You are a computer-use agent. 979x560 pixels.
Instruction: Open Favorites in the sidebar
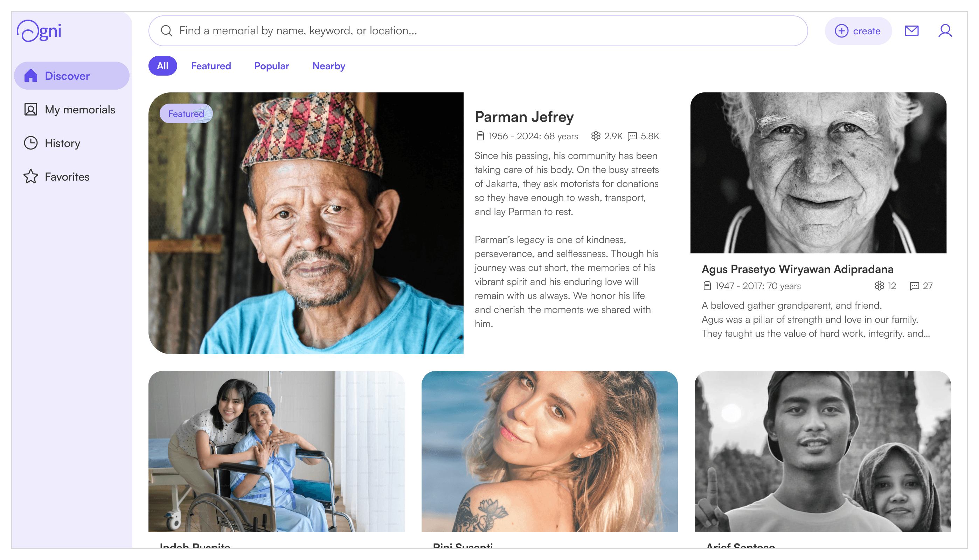tap(67, 176)
